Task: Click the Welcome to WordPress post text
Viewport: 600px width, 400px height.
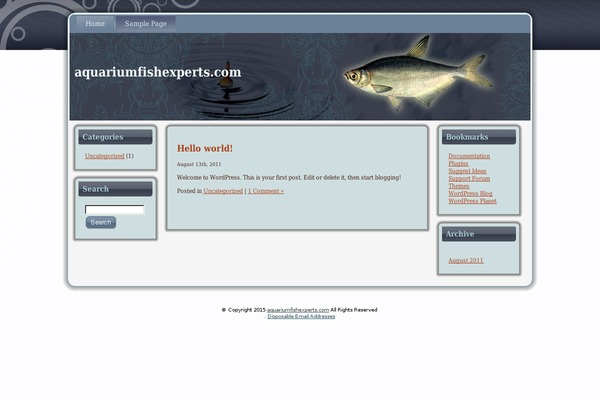Action: click(x=289, y=178)
